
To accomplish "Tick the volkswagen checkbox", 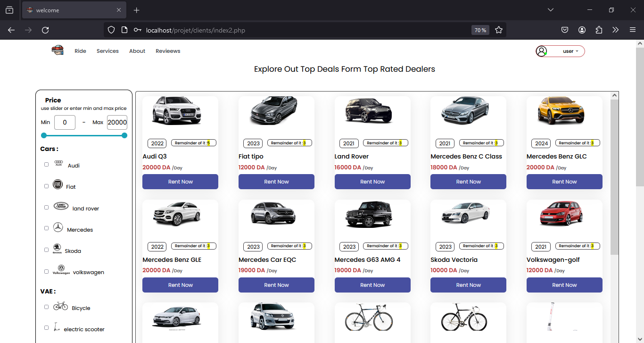I will (x=46, y=271).
